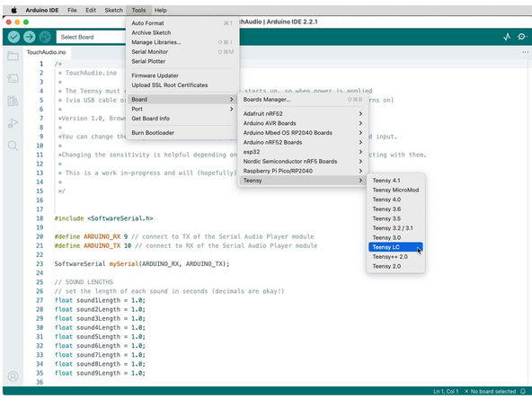The height and width of the screenshot is (399, 532).
Task: Expand the Adafruit nRF52 submenu
Action: 303,113
